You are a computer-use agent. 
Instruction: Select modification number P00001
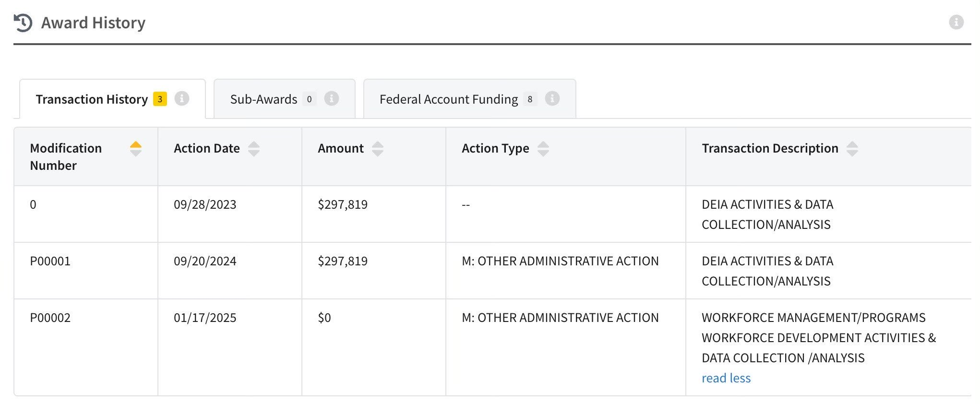pyautogui.click(x=50, y=261)
